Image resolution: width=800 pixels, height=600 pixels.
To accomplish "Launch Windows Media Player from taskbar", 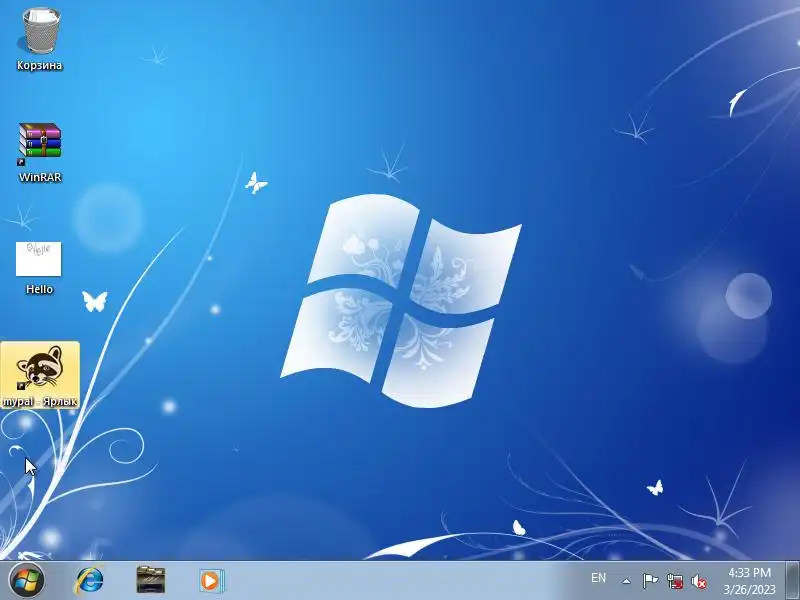I will (211, 581).
